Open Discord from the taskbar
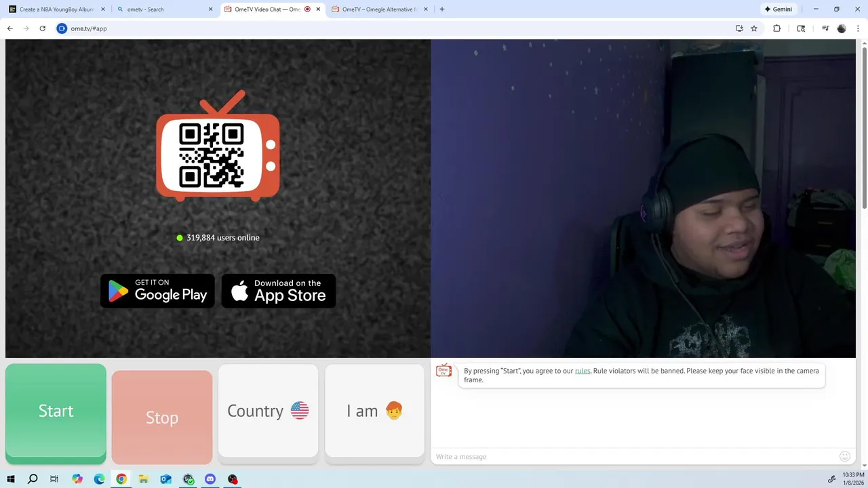The image size is (868, 488). (210, 479)
